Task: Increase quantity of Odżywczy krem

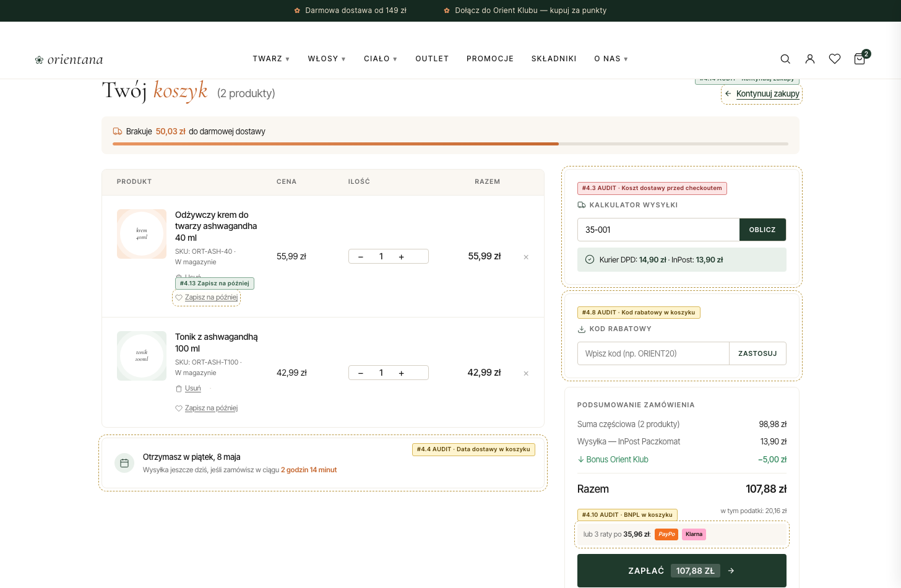Action: 402,257
